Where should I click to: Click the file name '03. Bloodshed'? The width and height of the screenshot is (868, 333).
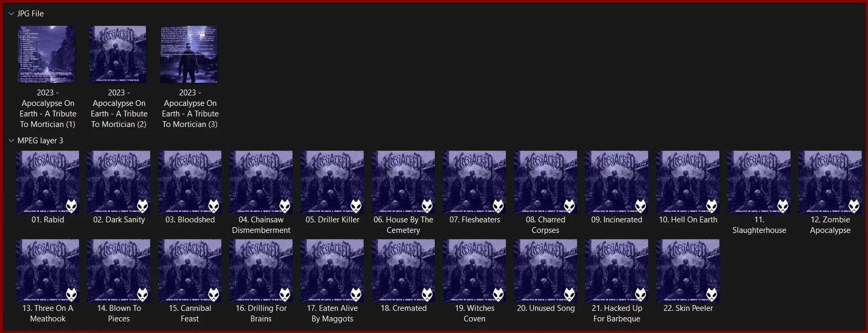coord(190,220)
